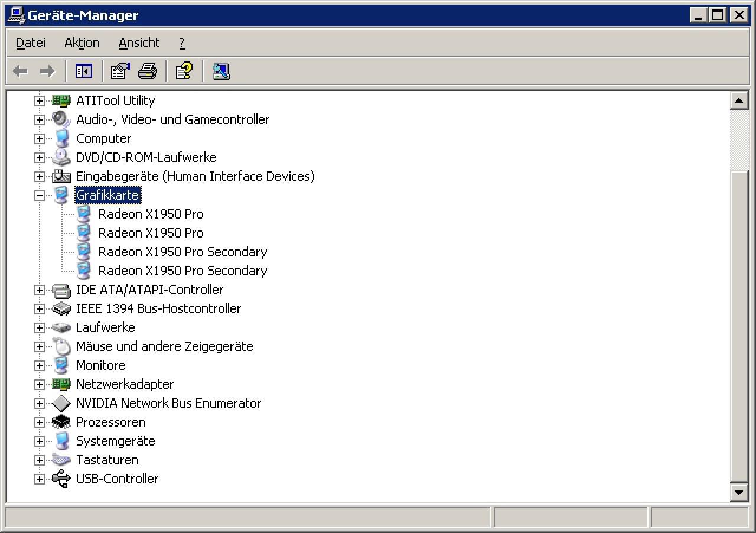Screen dimensions: 756x533
Task: Open Properties via the toolbar icon
Action: point(120,71)
